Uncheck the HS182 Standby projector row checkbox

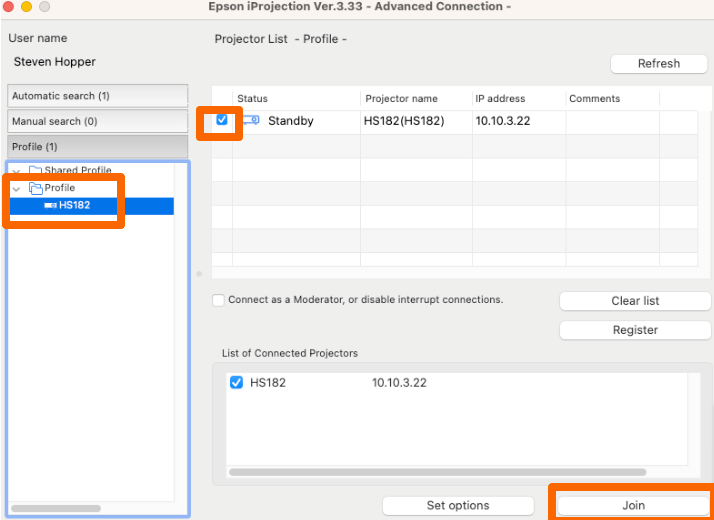tap(222, 120)
